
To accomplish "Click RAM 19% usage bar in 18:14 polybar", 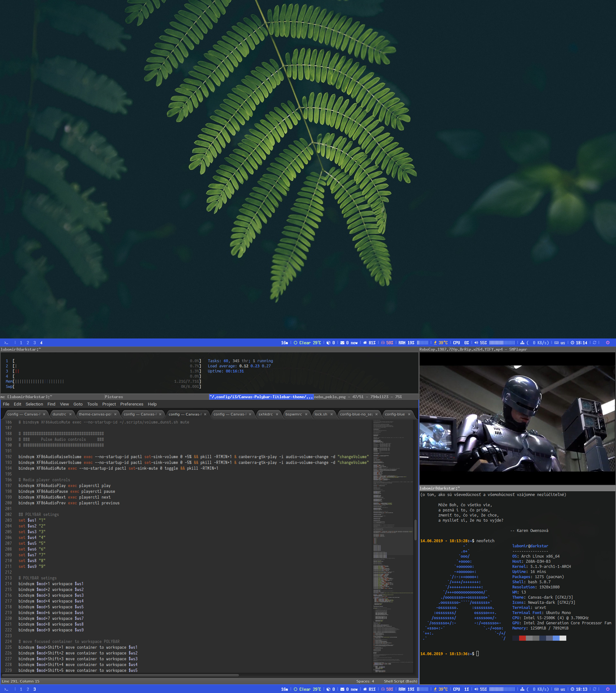I will tap(423, 343).
